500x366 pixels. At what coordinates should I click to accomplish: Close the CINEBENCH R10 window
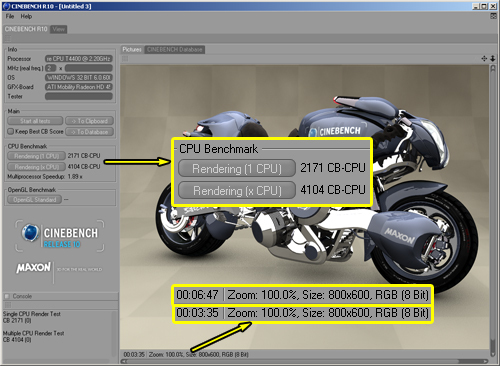(x=493, y=6)
